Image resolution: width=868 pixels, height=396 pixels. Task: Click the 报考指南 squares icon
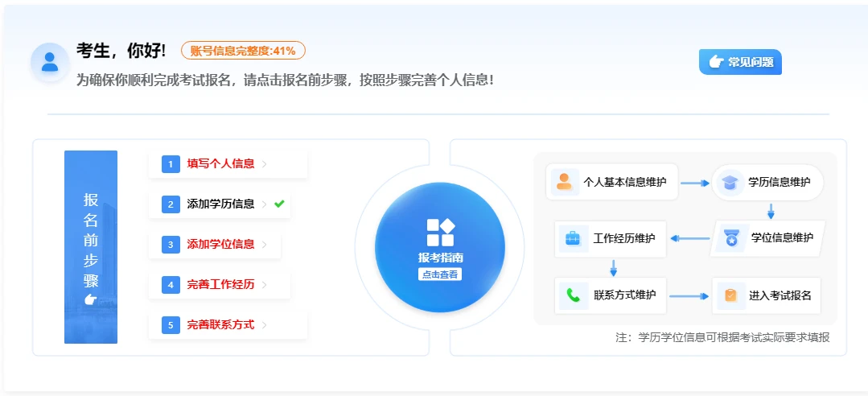[440, 232]
